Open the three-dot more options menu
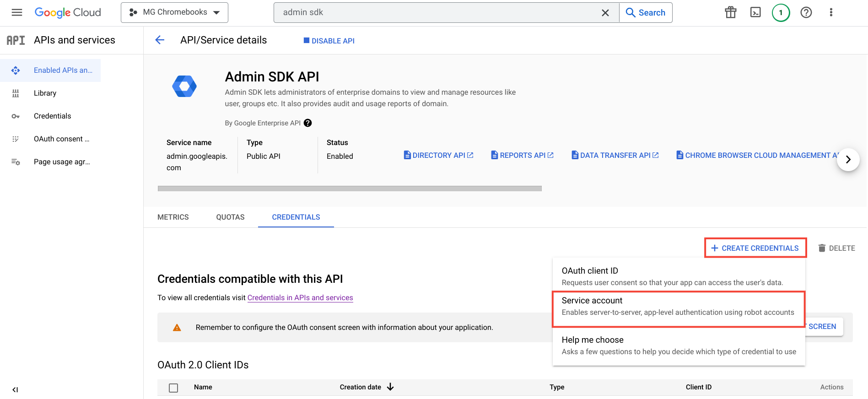 point(831,12)
